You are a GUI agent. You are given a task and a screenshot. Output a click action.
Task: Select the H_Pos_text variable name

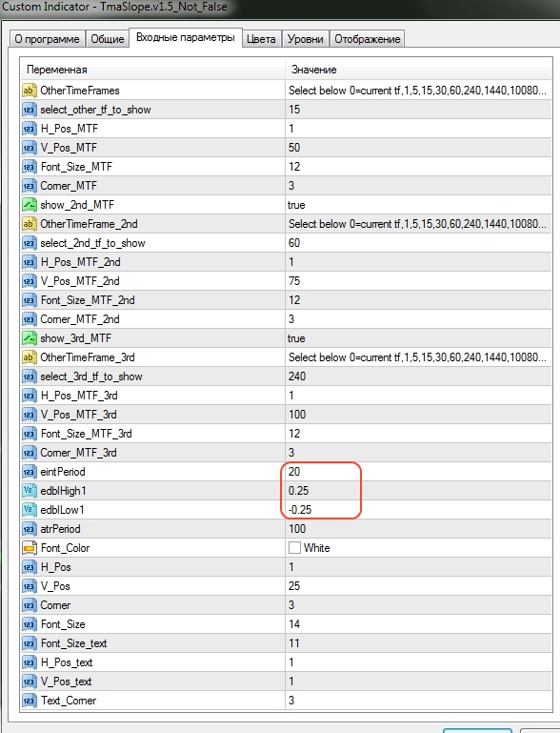click(x=67, y=662)
